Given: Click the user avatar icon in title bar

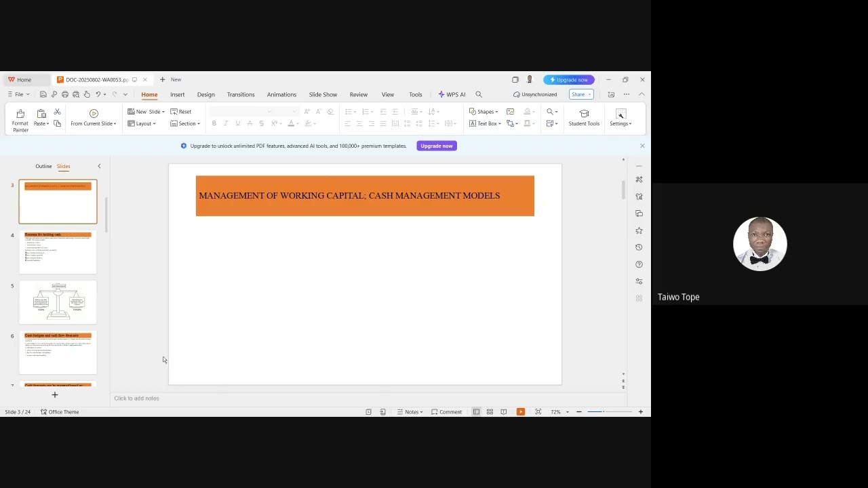Looking at the screenshot, I should click(x=530, y=79).
